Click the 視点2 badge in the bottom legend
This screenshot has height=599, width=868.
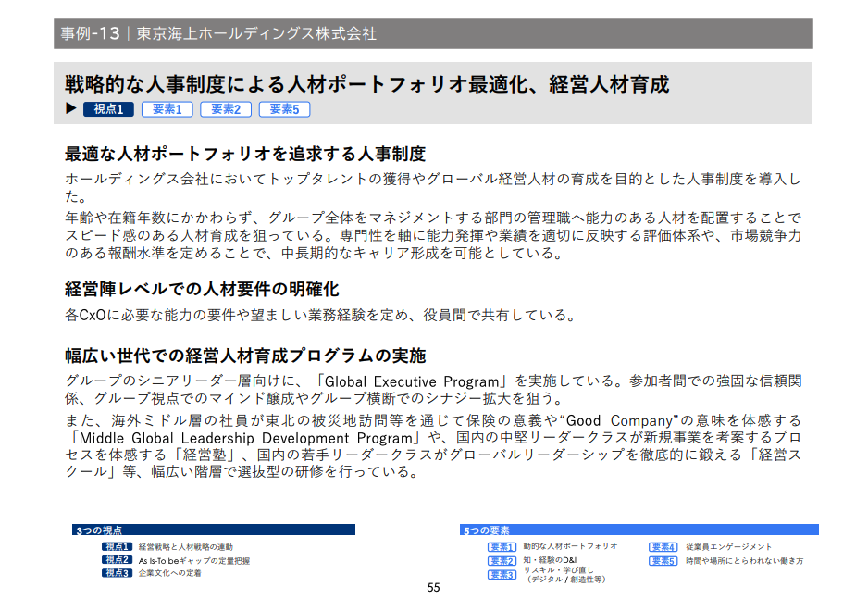tap(117, 560)
